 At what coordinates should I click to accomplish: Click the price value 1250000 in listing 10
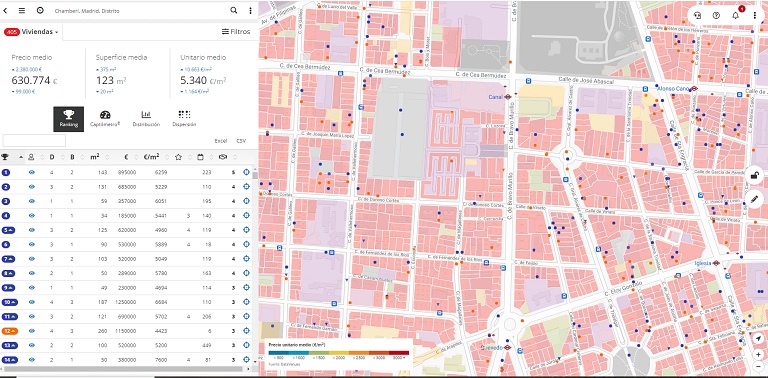point(126,302)
